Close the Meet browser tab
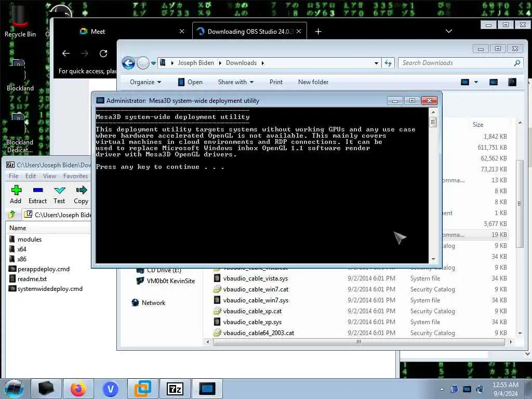The height and width of the screenshot is (399, 532). click(x=182, y=31)
